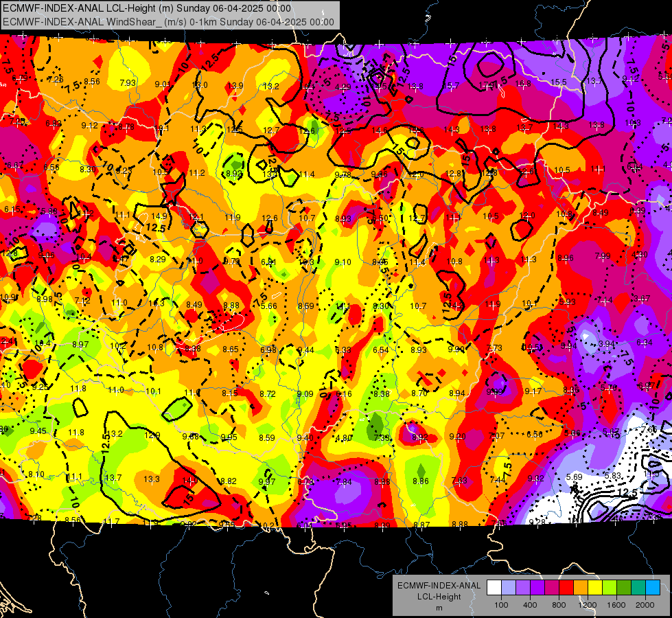The height and width of the screenshot is (618, 672).
Task: Click the grid value '12.9'
Action: click(152, 435)
